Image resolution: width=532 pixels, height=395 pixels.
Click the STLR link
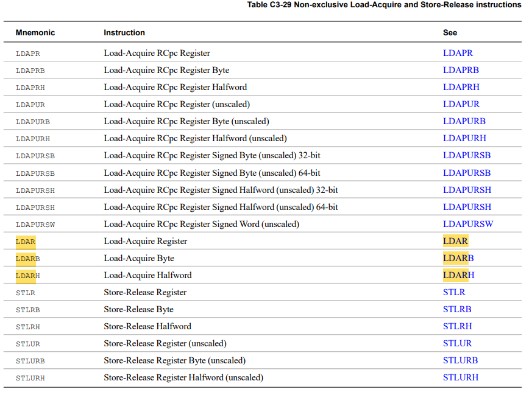coord(454,292)
